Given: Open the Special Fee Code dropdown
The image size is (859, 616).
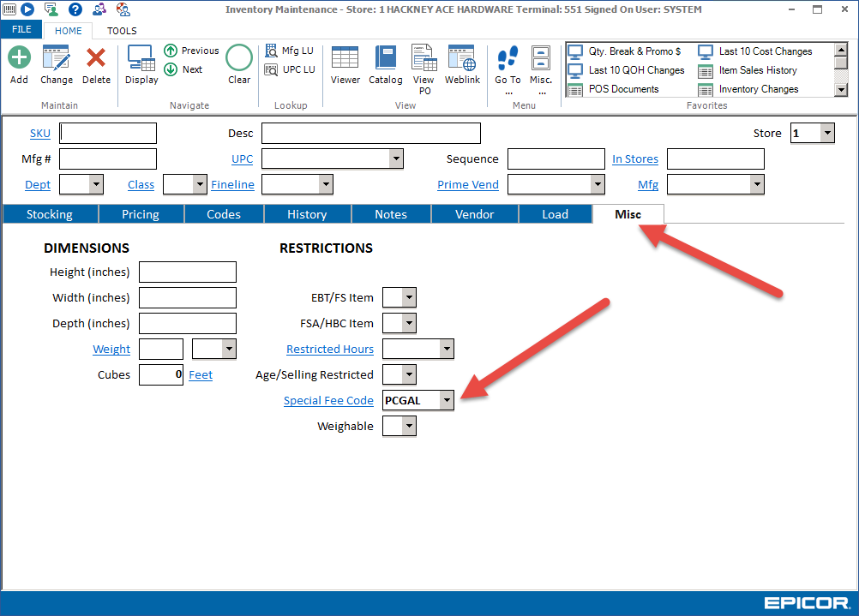Looking at the screenshot, I should [447, 400].
